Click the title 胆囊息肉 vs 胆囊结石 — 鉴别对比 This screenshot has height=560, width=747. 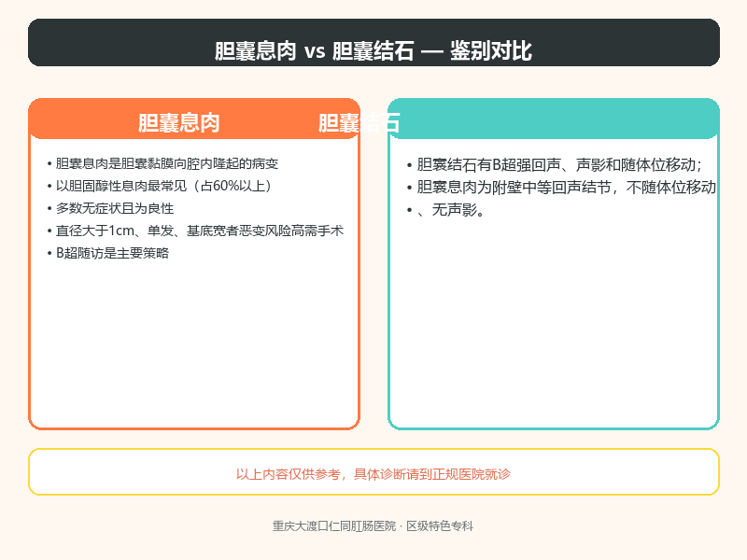tap(373, 50)
